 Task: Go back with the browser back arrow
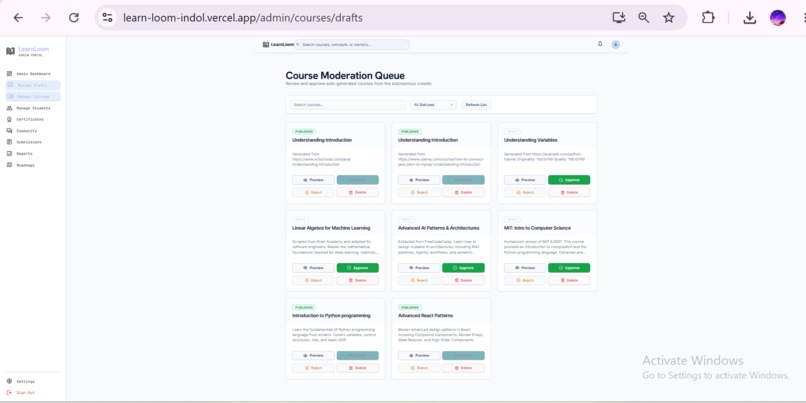pyautogui.click(x=18, y=18)
